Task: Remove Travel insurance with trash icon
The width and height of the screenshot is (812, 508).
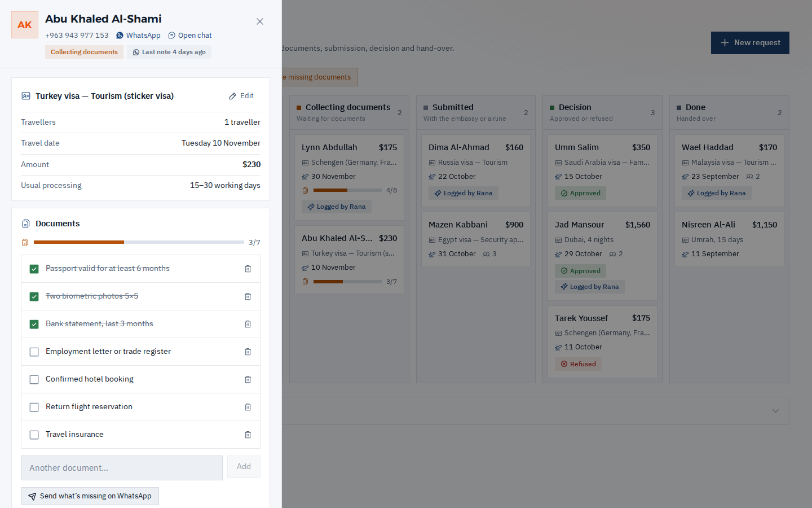Action: (x=248, y=435)
